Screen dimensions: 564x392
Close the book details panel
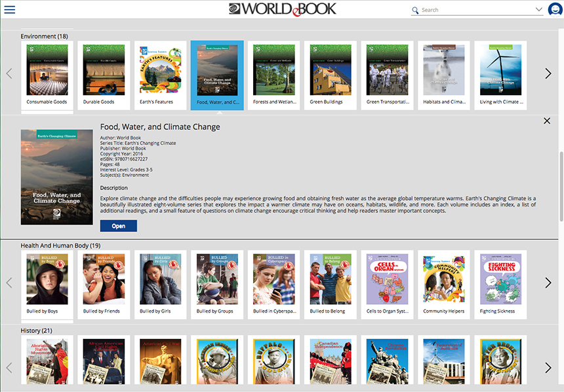click(x=547, y=121)
